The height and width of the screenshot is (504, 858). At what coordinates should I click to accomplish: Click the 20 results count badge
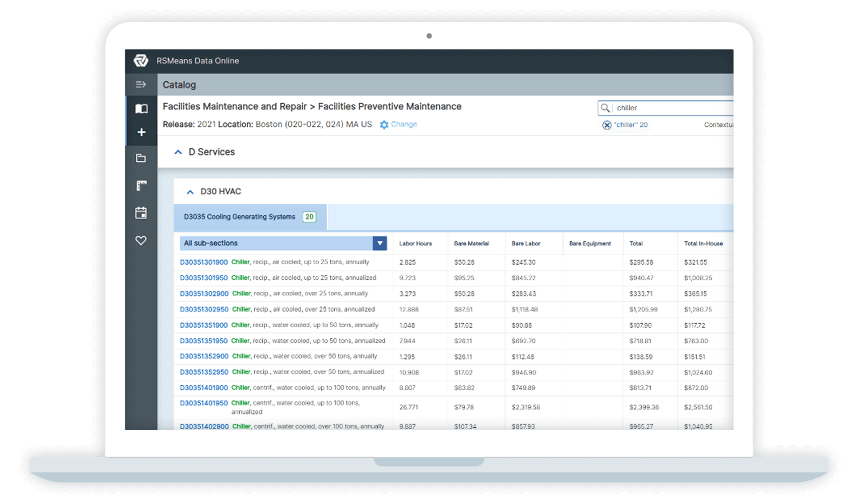coord(309,217)
